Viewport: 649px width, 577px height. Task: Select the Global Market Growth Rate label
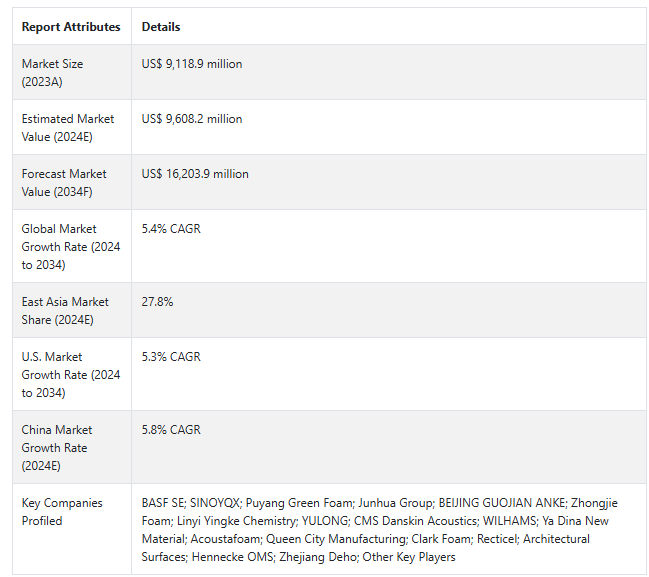pos(70,246)
